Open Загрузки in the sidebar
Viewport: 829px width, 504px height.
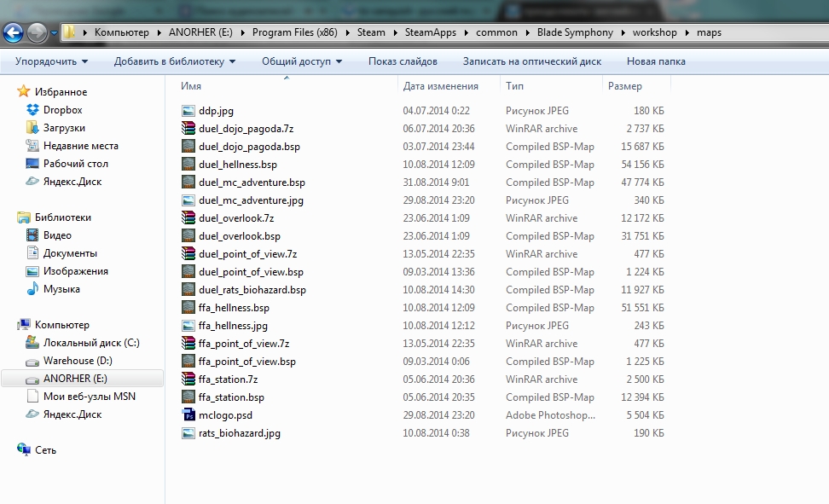coord(64,128)
